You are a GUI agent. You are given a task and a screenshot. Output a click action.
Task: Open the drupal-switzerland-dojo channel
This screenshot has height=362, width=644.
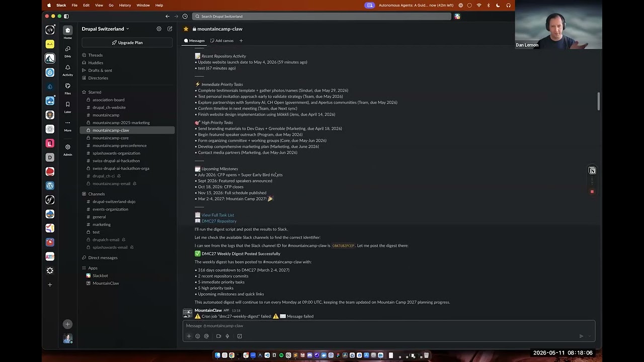[x=114, y=202]
